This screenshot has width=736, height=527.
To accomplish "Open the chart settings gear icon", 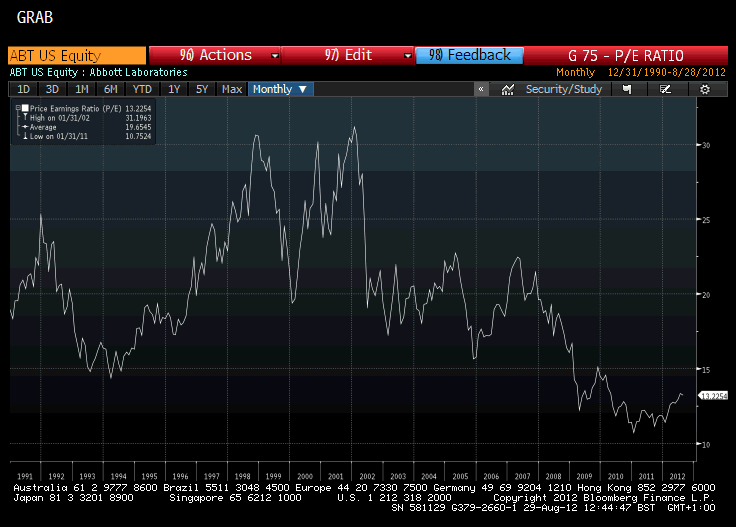I will click(705, 89).
